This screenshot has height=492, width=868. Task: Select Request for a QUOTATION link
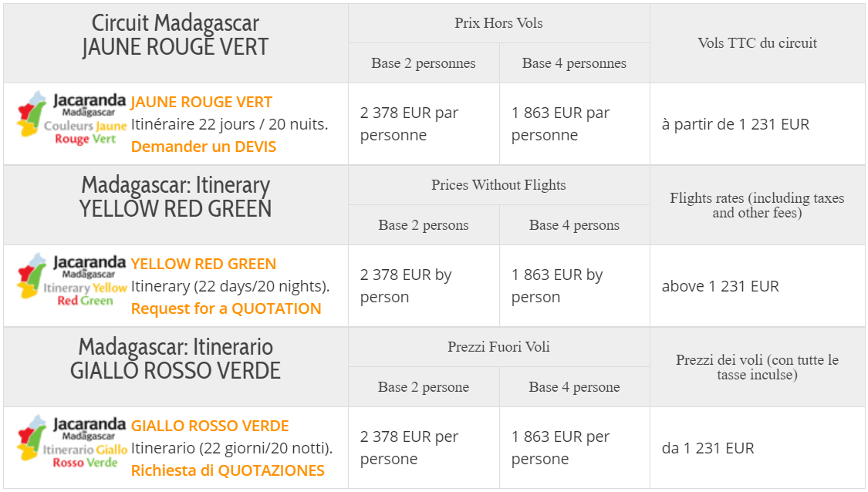226,308
